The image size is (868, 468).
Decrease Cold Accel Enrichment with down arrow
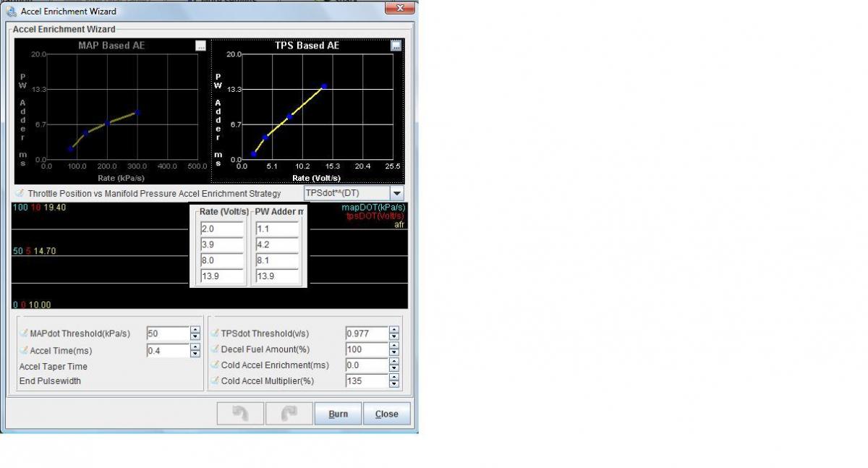click(x=393, y=369)
